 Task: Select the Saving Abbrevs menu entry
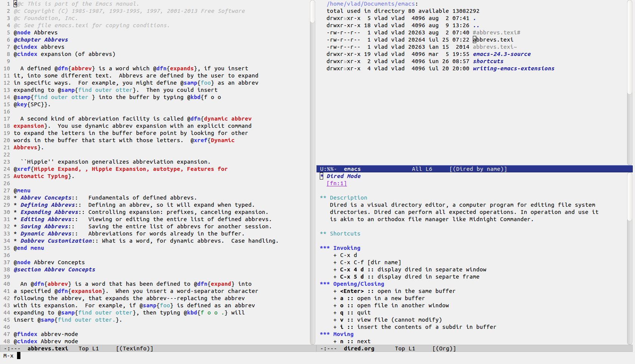tap(44, 226)
